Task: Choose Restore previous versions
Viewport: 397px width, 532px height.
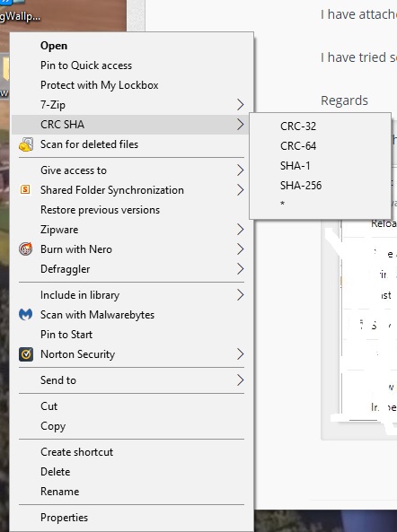Action: point(132,210)
